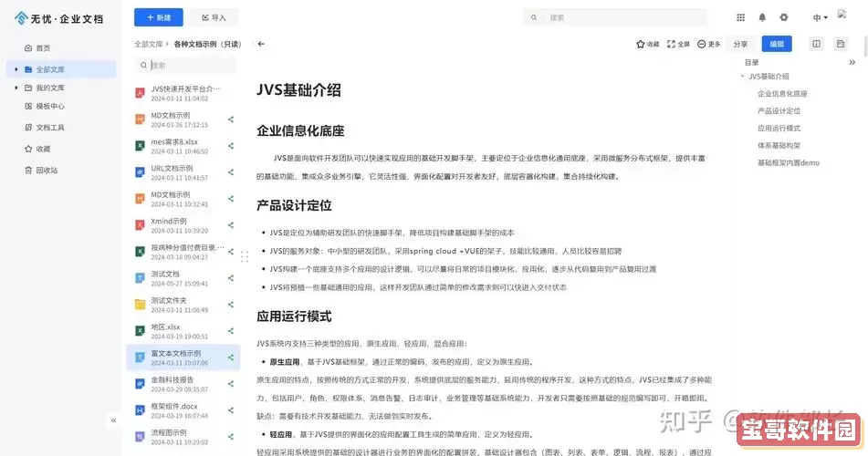Jump to 体系基础构架 in outline

779,145
